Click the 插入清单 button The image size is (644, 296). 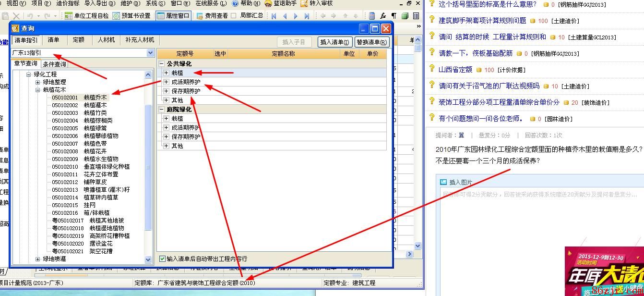(334, 42)
